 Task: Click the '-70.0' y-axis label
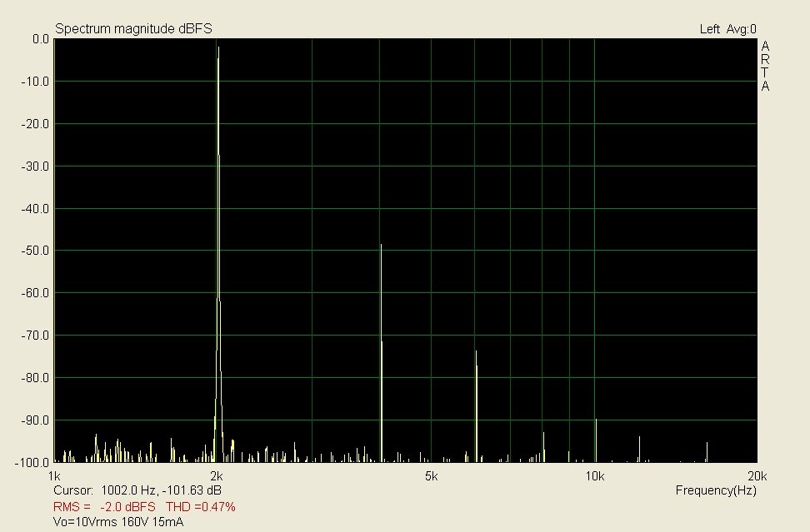pos(35,336)
